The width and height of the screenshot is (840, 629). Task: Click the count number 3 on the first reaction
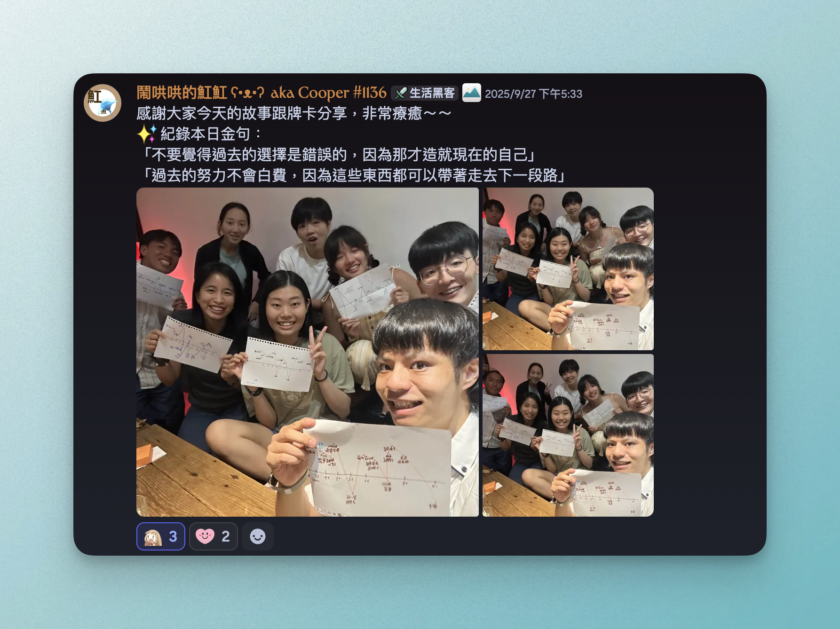173,536
